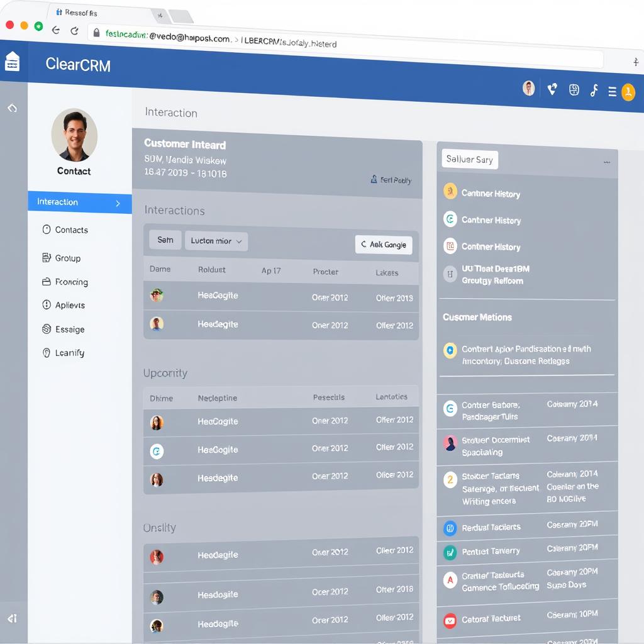Click the ClearCRM home icon top left
The height and width of the screenshot is (644, 644).
click(12, 61)
